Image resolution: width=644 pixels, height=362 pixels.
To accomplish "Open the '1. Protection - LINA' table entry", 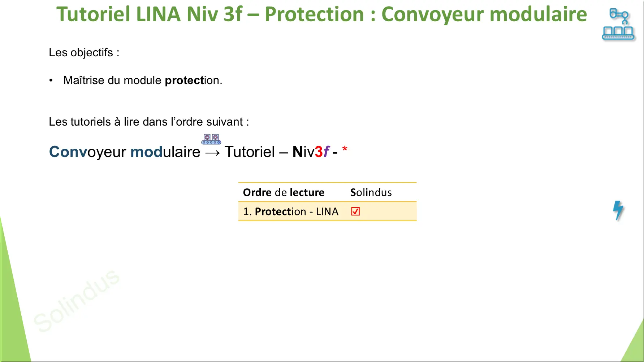I will [x=291, y=211].
